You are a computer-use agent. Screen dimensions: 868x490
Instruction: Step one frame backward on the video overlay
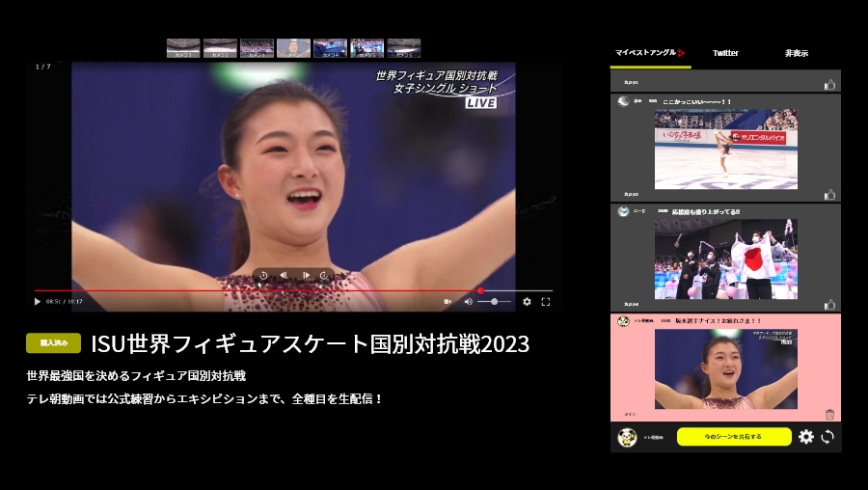(x=285, y=276)
